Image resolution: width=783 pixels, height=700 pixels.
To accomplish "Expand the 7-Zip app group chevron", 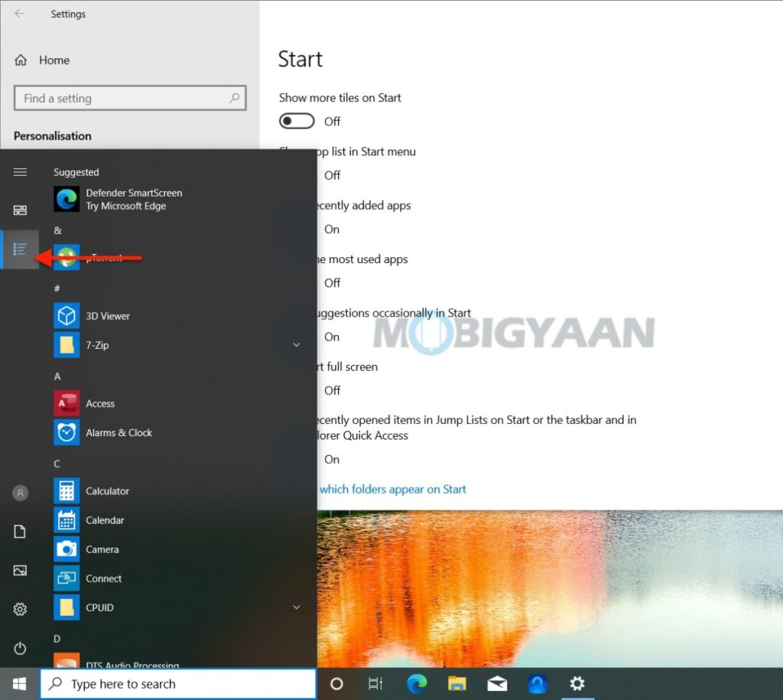I will pyautogui.click(x=297, y=345).
